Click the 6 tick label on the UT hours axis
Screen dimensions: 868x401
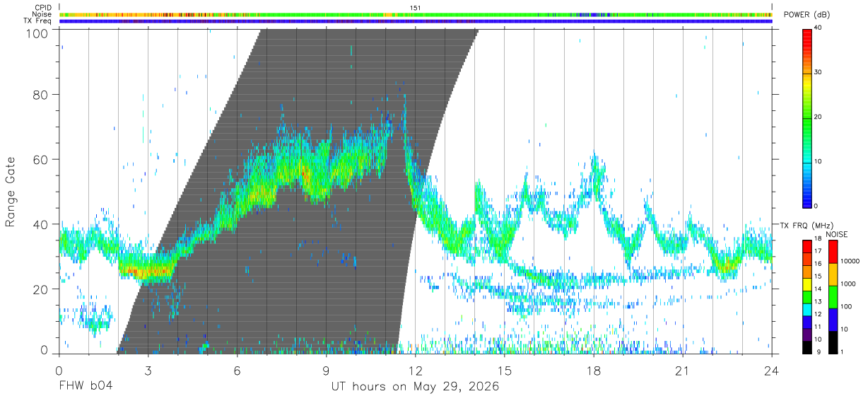click(x=237, y=370)
